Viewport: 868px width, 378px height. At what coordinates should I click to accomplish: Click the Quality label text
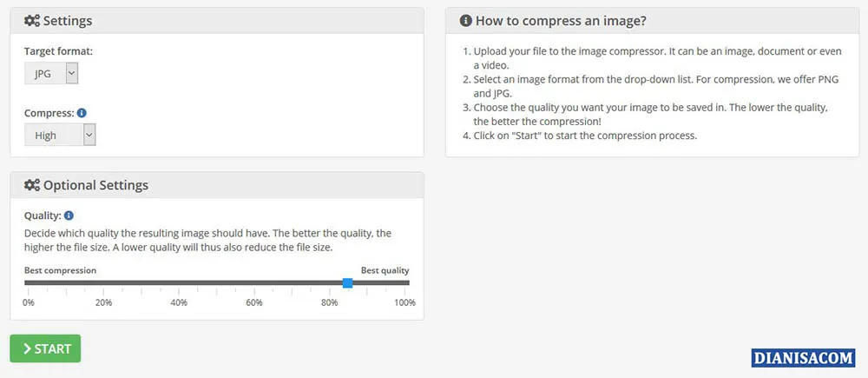[x=43, y=216]
